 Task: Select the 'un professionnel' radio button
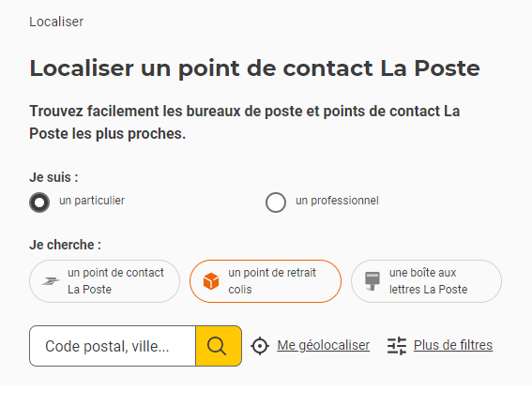(276, 202)
